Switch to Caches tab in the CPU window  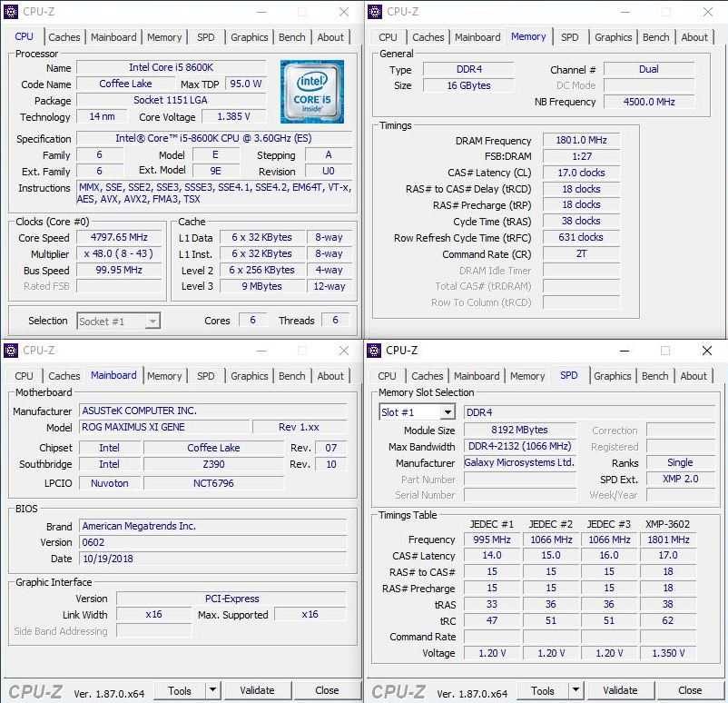[64, 37]
